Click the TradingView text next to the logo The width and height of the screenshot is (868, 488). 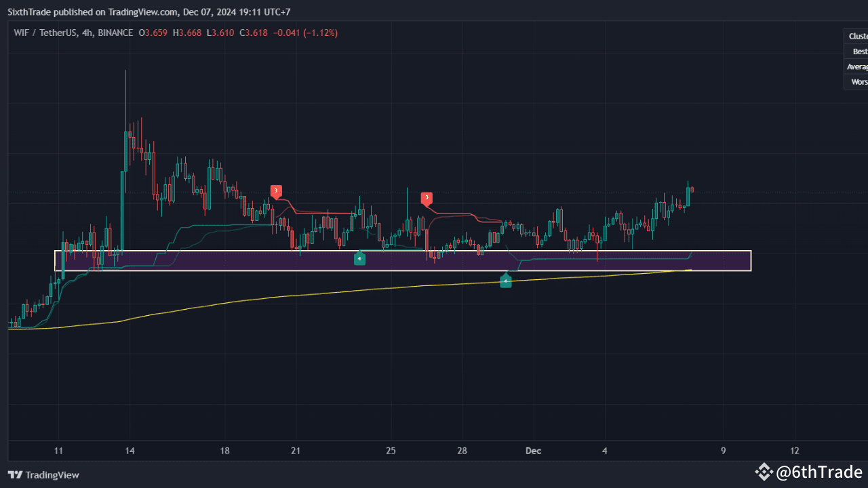pos(52,474)
